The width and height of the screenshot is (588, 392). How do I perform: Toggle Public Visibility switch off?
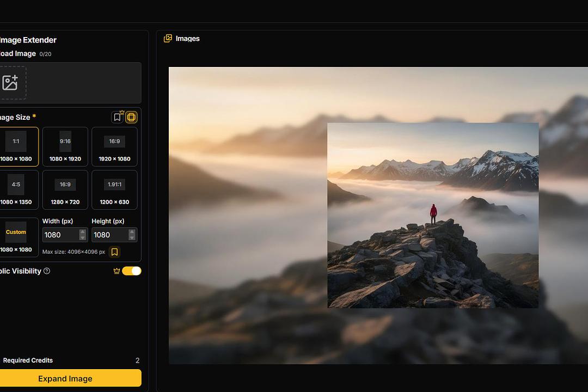(x=132, y=271)
